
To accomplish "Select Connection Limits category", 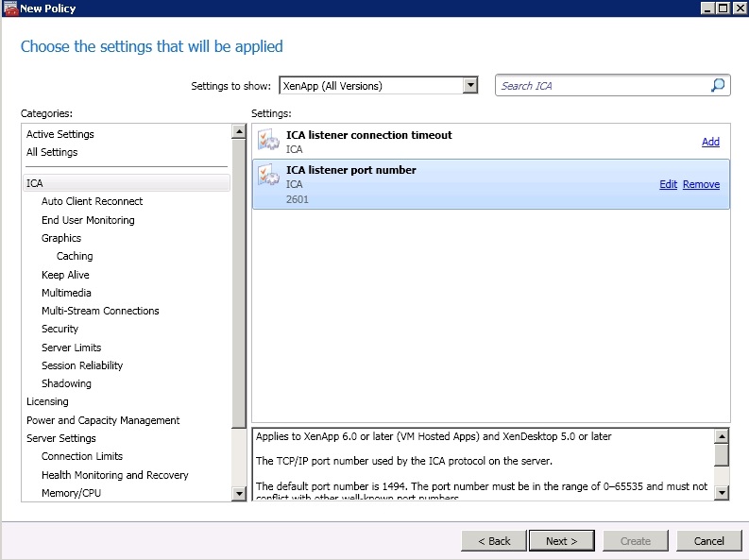I will point(81,456).
